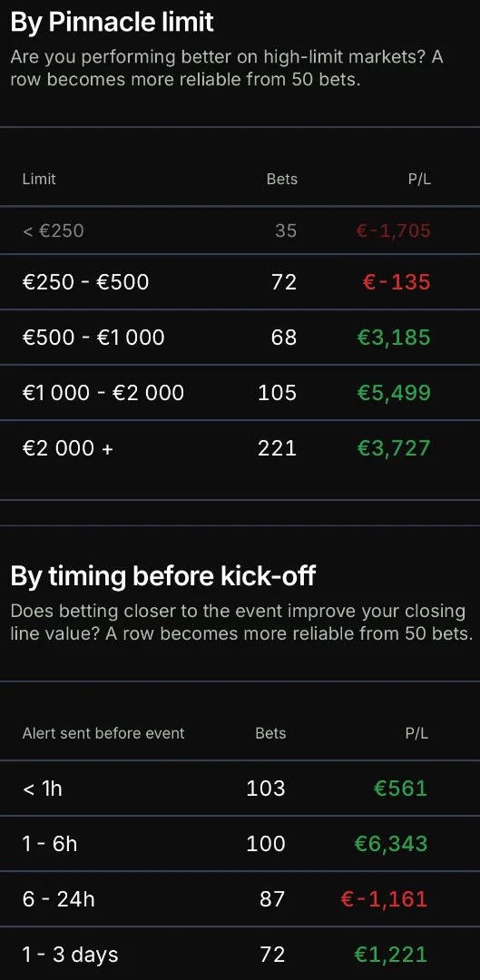Click the By timing before kick-off heading
The width and height of the screenshot is (480, 980).
pyautogui.click(x=162, y=575)
